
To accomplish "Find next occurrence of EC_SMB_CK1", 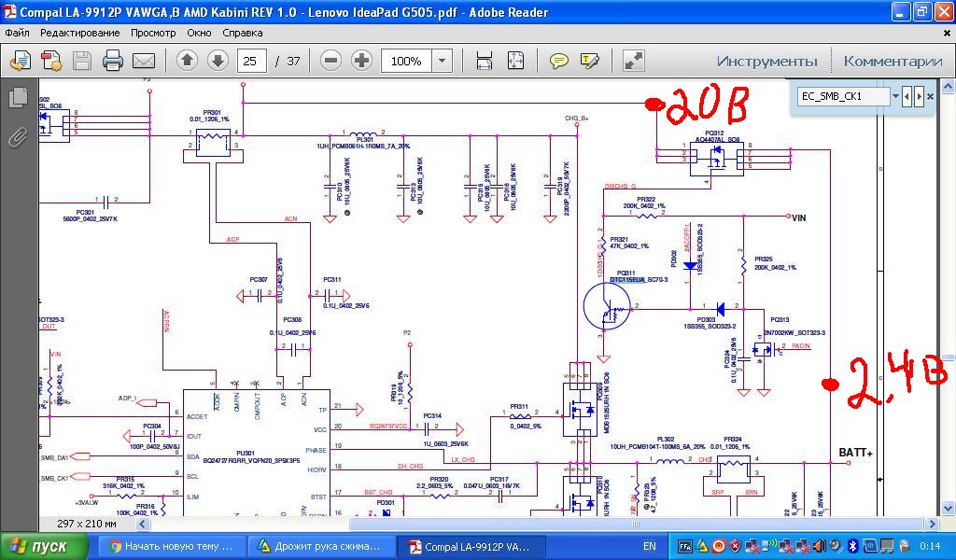I will [920, 96].
